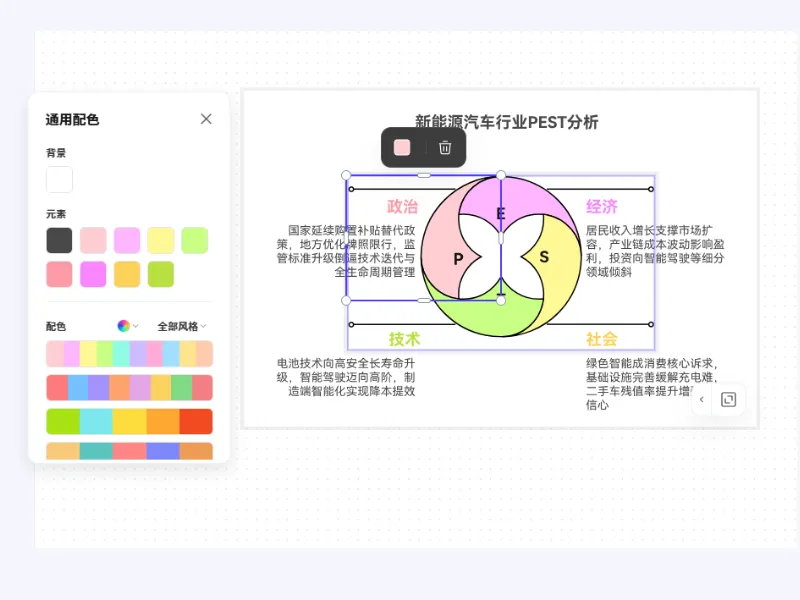800x600 pixels.
Task: Pick the dark gray element swatch
Action: point(59,240)
